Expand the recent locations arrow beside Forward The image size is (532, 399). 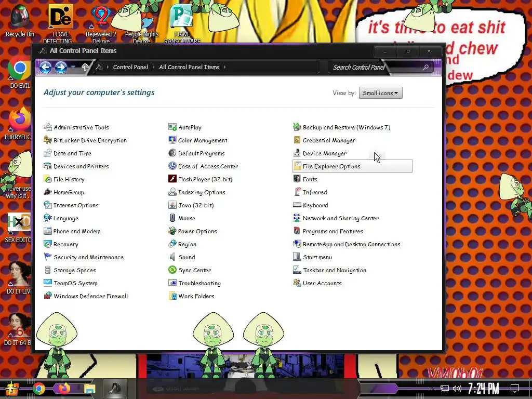[x=73, y=67]
